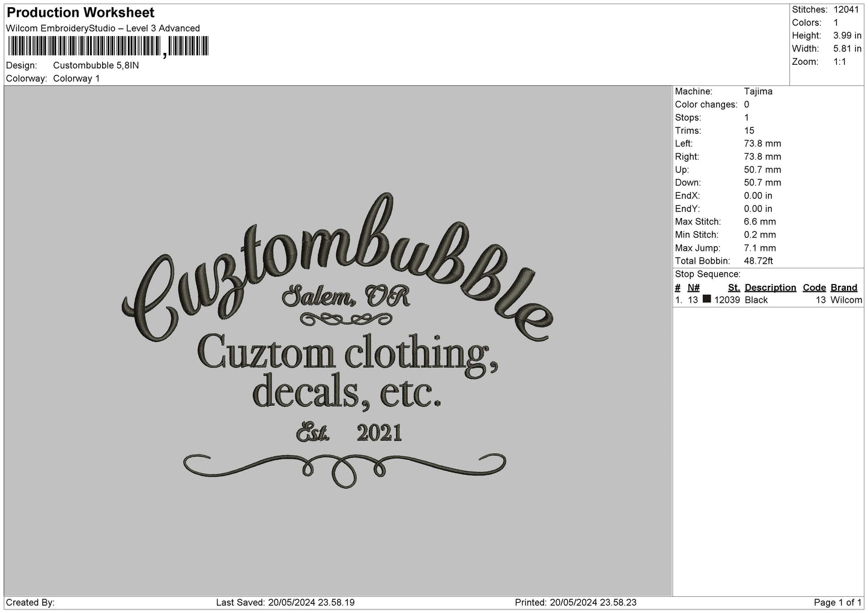
Task: Select the EndX value 0.00 in
Action: pyautogui.click(x=758, y=196)
